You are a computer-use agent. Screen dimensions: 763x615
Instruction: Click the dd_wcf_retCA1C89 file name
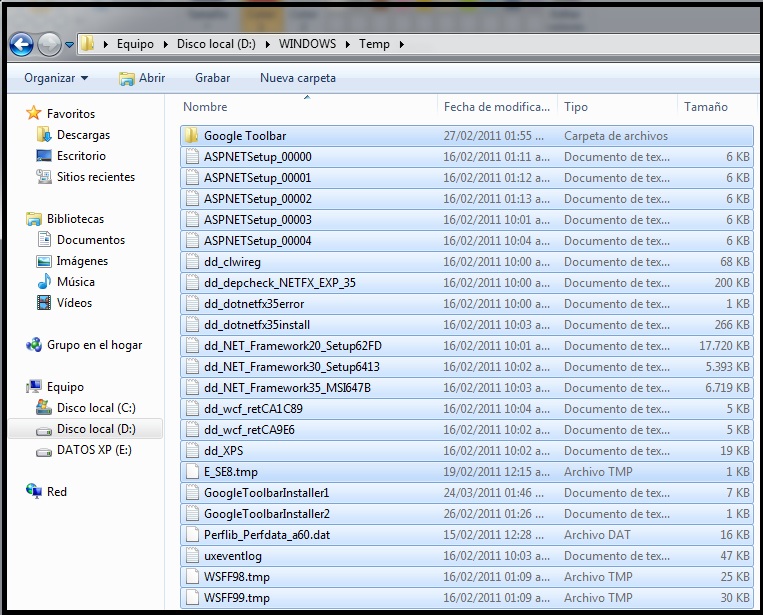[253, 409]
